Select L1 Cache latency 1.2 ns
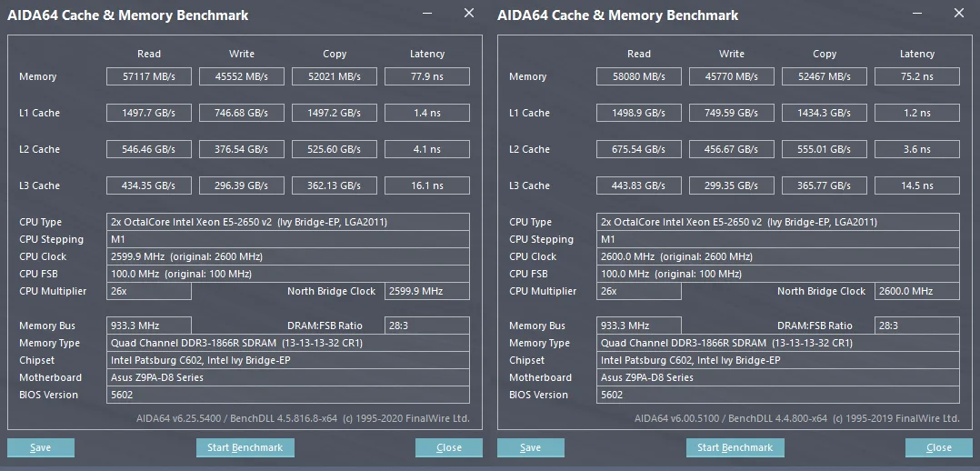The height and width of the screenshot is (471, 980). click(x=917, y=113)
